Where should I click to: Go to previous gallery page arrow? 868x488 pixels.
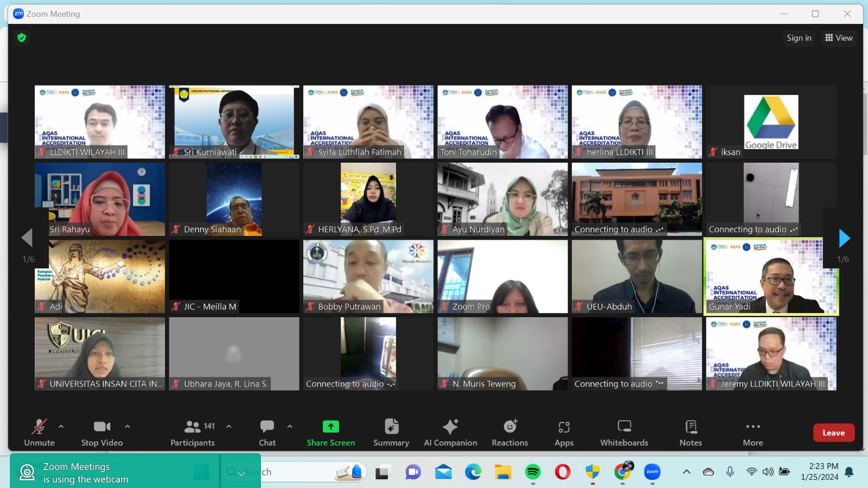coord(27,237)
